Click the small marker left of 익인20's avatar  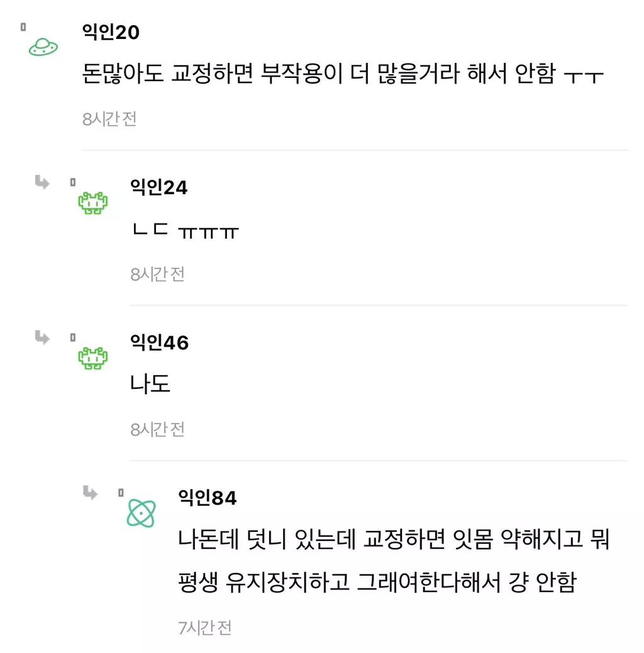[x=23, y=27]
